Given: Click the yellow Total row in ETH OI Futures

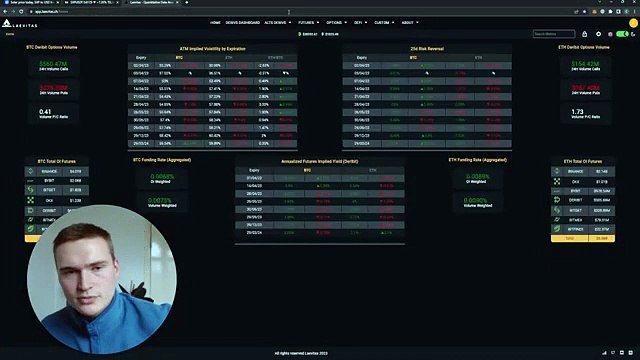Looking at the screenshot, I should (583, 238).
